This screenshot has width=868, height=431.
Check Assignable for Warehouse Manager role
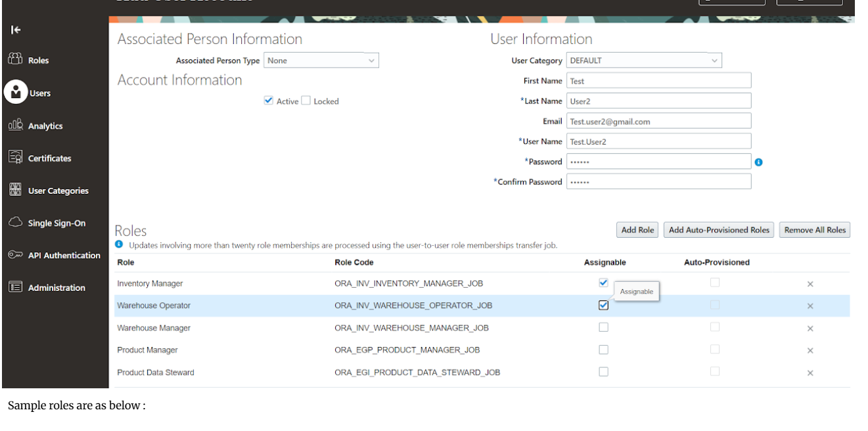[603, 327]
